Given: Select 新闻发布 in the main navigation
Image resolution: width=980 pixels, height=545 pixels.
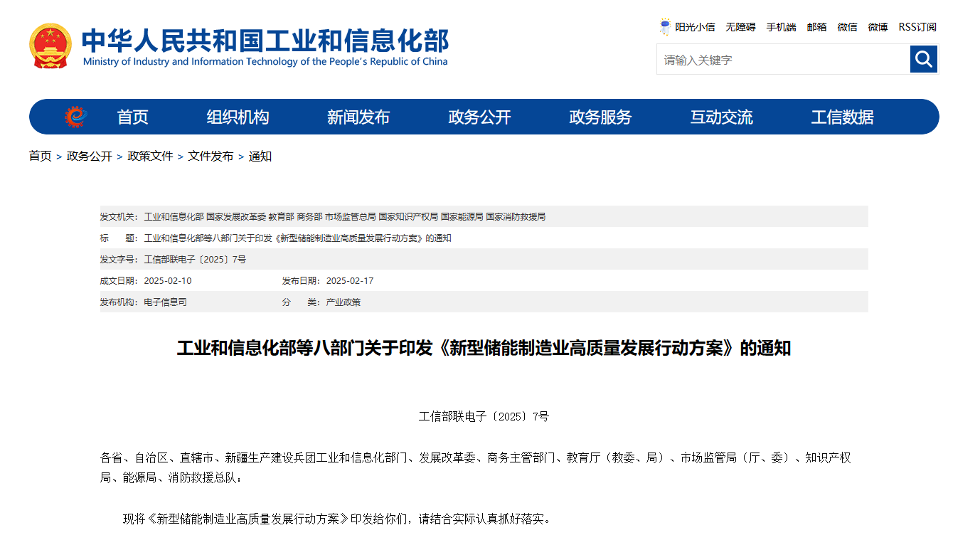Looking at the screenshot, I should coord(358,117).
